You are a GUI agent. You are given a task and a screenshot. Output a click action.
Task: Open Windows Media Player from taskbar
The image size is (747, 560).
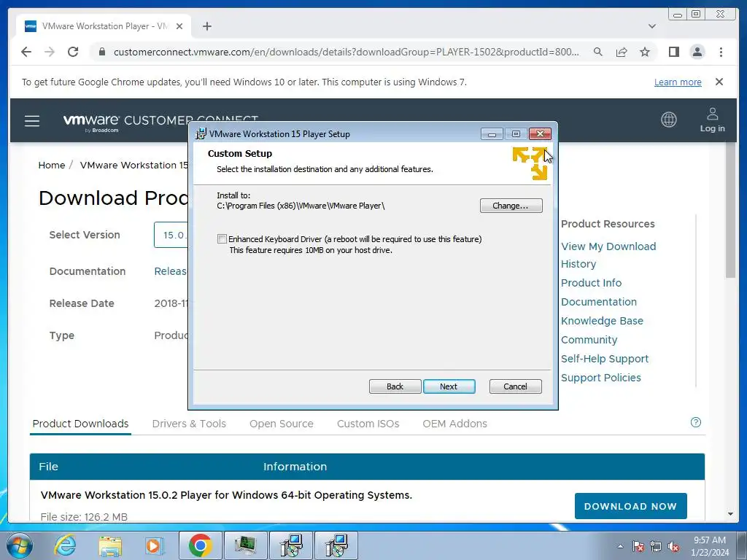pos(154,545)
